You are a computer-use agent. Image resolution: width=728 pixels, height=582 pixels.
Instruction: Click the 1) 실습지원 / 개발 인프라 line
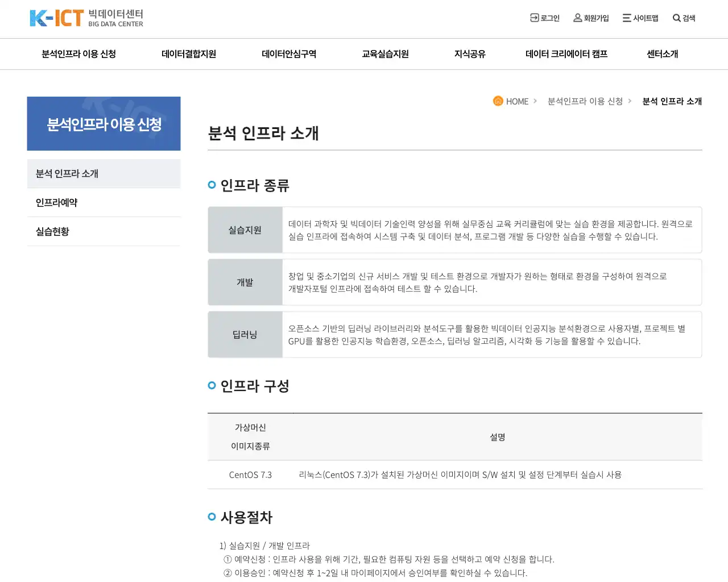[x=264, y=546]
